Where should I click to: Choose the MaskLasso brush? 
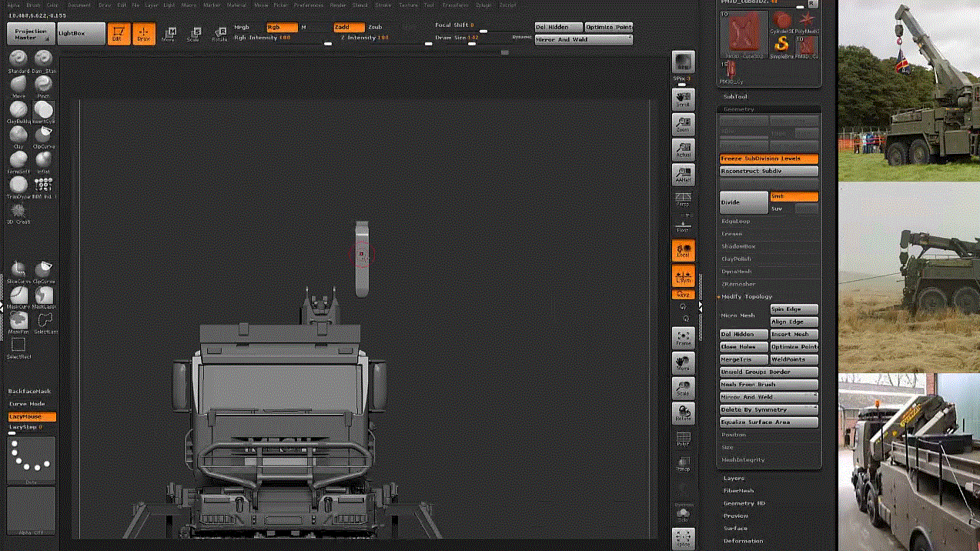tap(44, 297)
